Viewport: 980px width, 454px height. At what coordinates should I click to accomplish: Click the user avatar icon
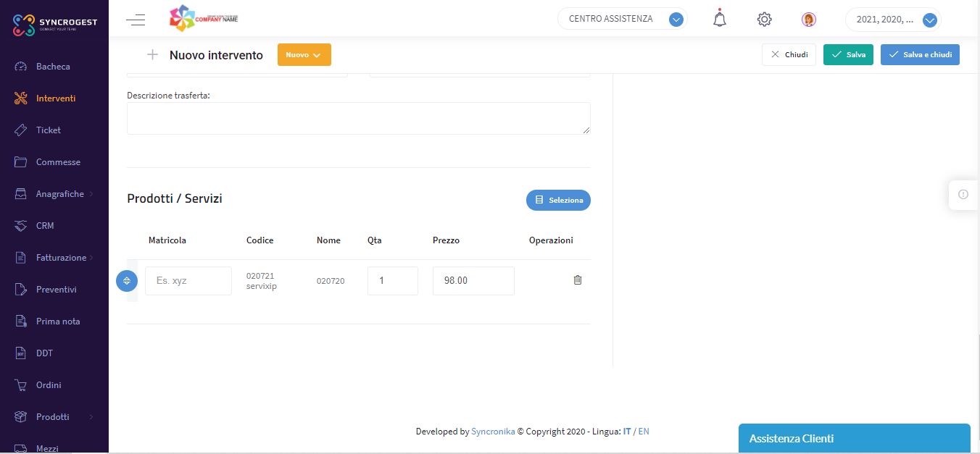[x=809, y=20]
